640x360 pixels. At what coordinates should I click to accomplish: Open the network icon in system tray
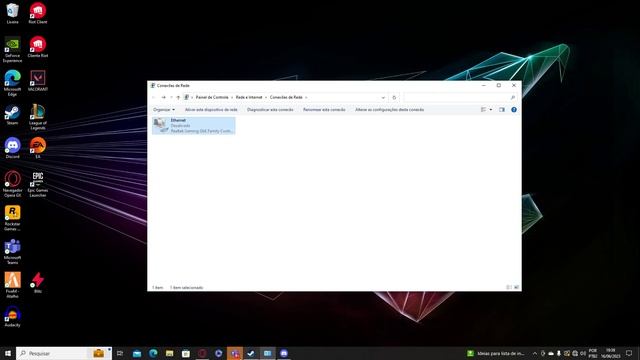click(575, 353)
